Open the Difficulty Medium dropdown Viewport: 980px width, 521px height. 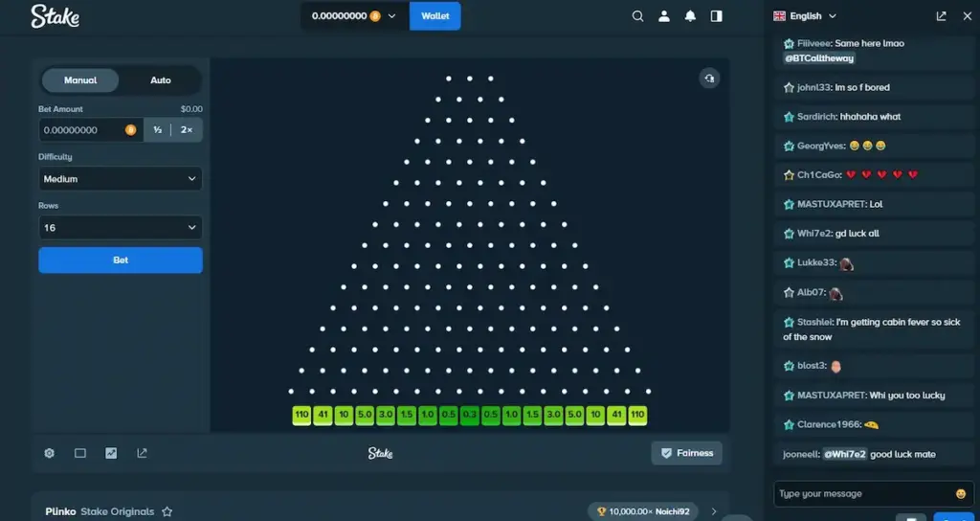120,179
